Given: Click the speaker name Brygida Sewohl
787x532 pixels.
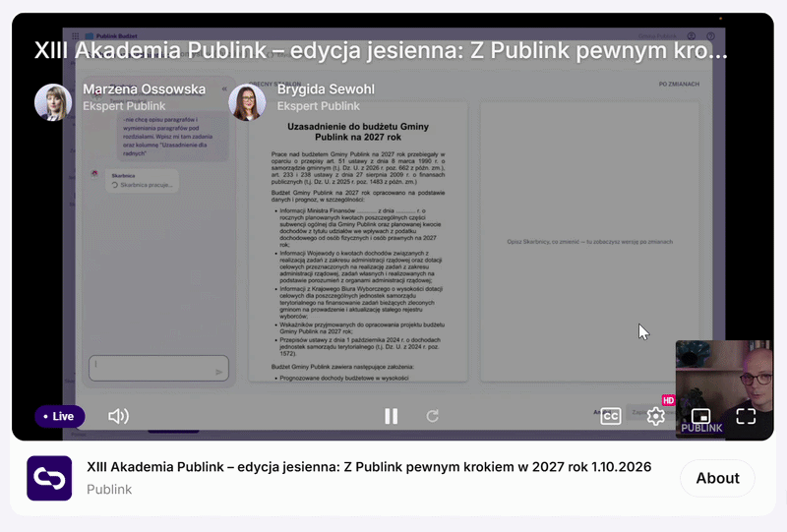Looking at the screenshot, I should coord(326,89).
